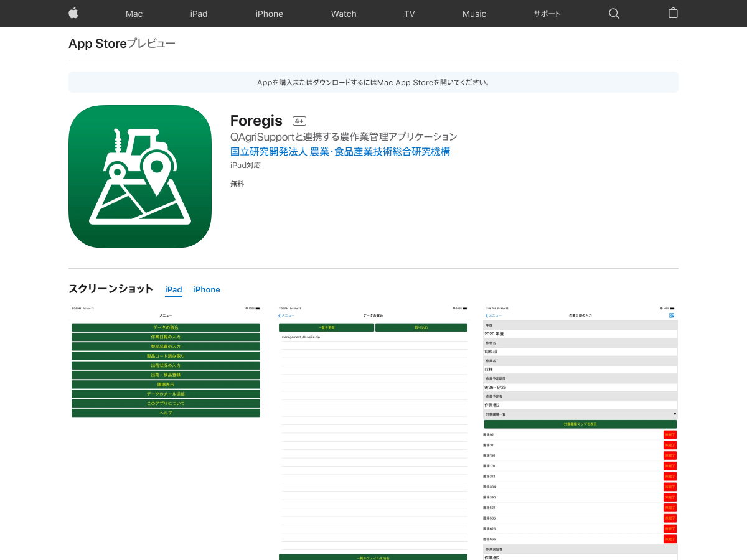Open developer link 国立研究開発法人 農業・食品産業技術総合研究機構
The image size is (747, 560).
[340, 151]
